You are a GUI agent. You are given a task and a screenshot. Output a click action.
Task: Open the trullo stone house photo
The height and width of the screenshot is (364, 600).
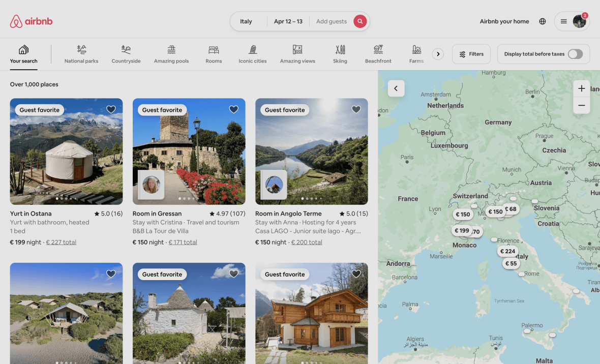click(x=189, y=313)
